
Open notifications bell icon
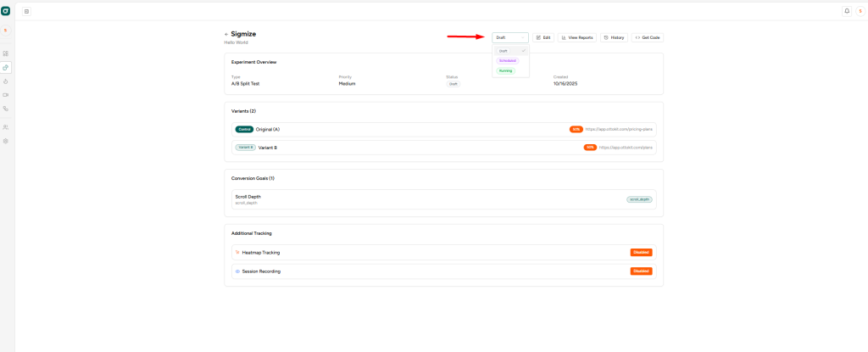click(x=847, y=11)
